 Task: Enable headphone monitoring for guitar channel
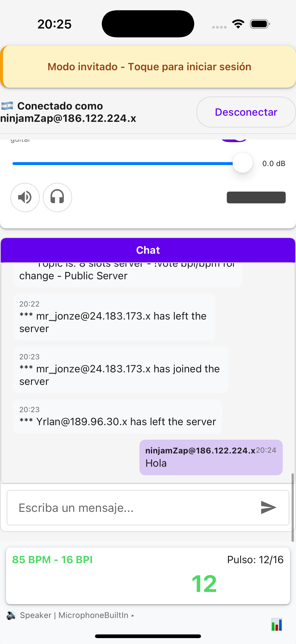point(57,197)
